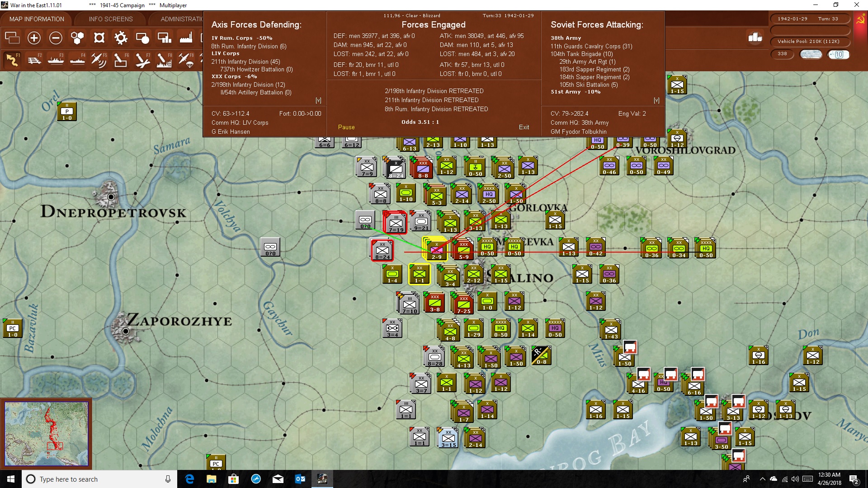Pause the combat resolution report
This screenshot has width=868, height=488.
[346, 127]
